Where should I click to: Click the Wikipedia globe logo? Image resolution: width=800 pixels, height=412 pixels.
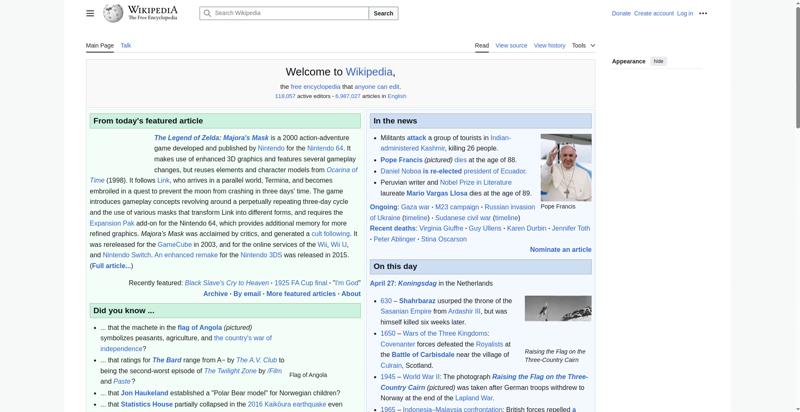(113, 13)
